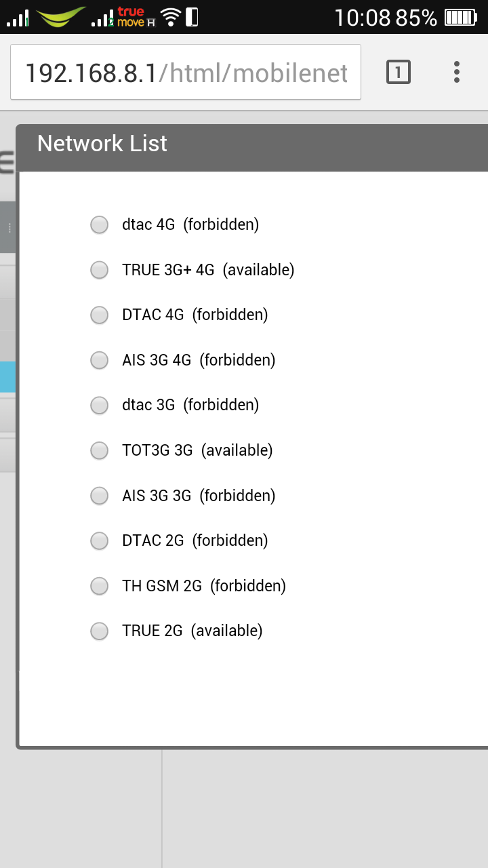The image size is (488, 868).
Task: Select the DTAC 2G (forbidden) radio button
Action: click(x=100, y=540)
